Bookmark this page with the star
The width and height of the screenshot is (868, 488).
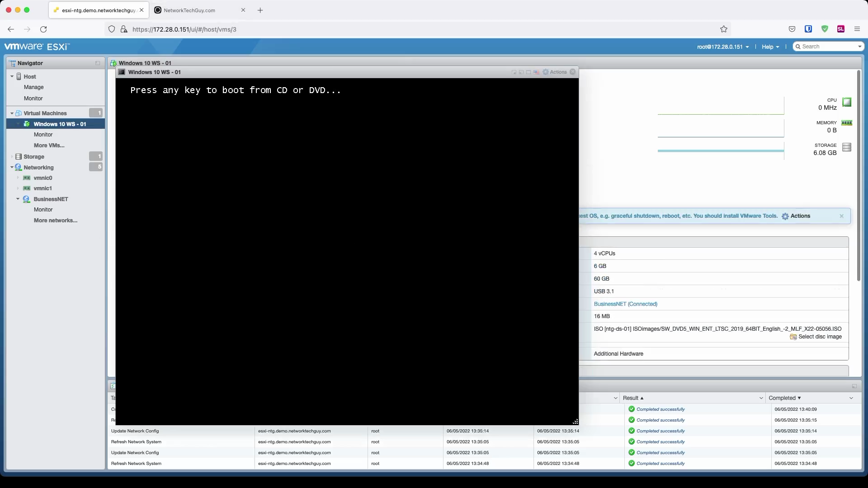point(724,29)
